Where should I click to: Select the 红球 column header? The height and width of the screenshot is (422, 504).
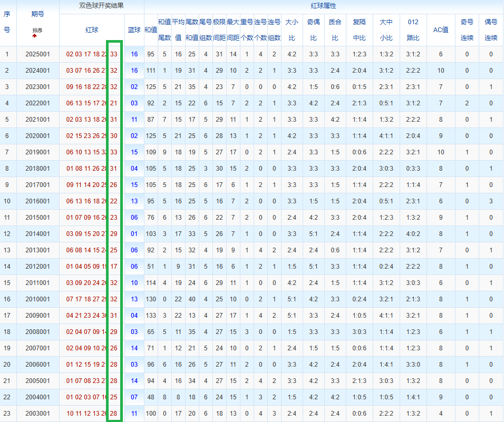point(92,30)
